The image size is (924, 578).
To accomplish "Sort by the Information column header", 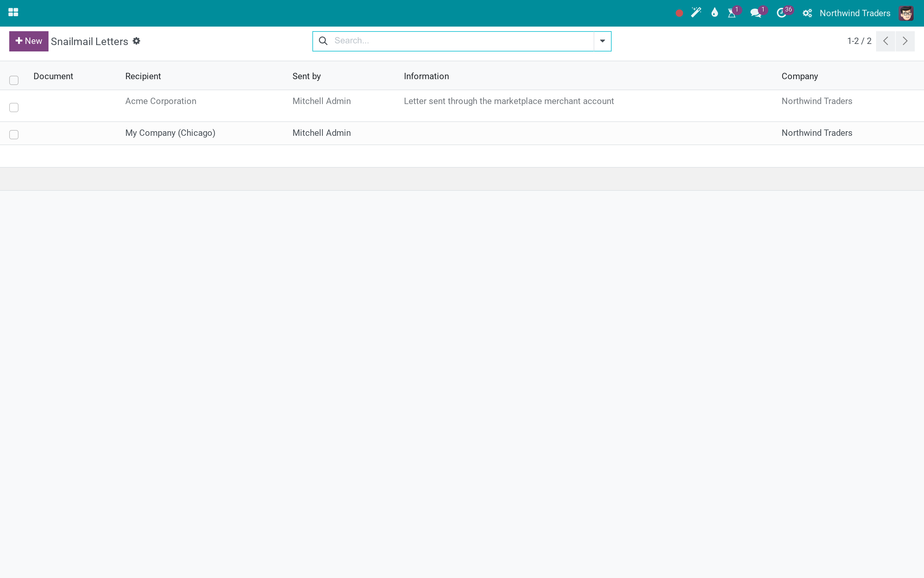I will click(426, 76).
